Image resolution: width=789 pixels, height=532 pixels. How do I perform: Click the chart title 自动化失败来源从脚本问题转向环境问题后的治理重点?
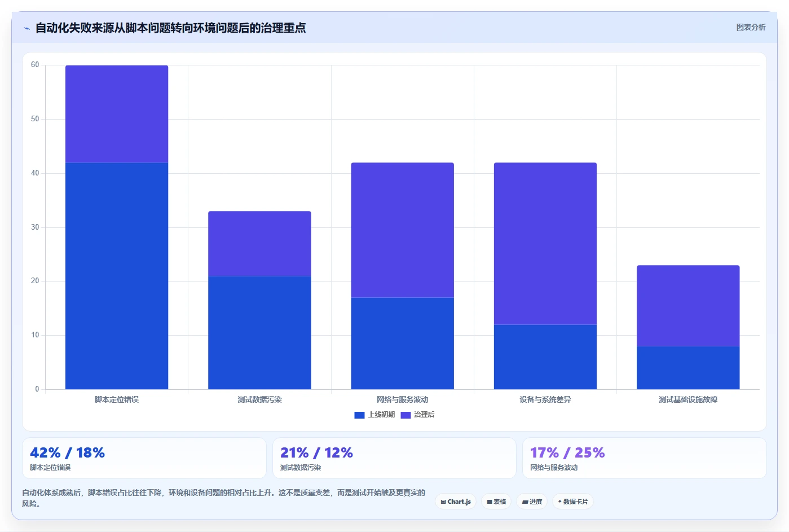coord(170,28)
